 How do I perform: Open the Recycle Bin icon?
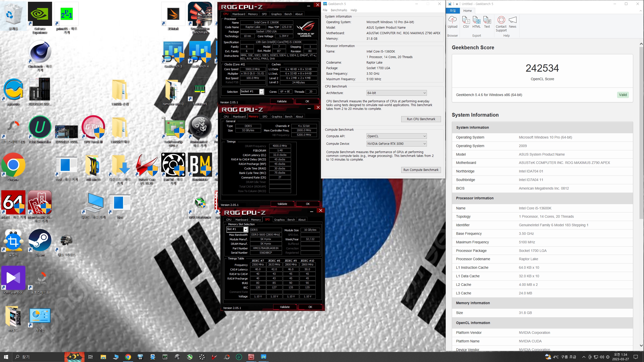click(x=13, y=16)
